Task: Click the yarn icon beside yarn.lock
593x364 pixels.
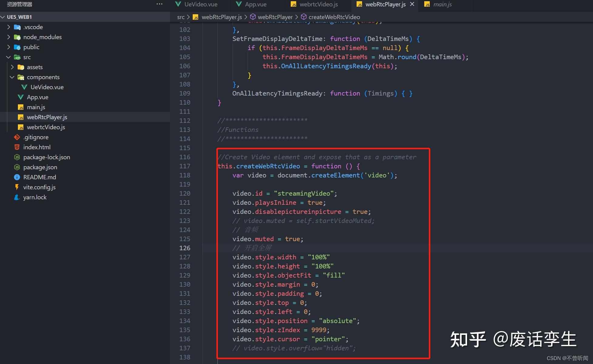Action: pyautogui.click(x=17, y=197)
